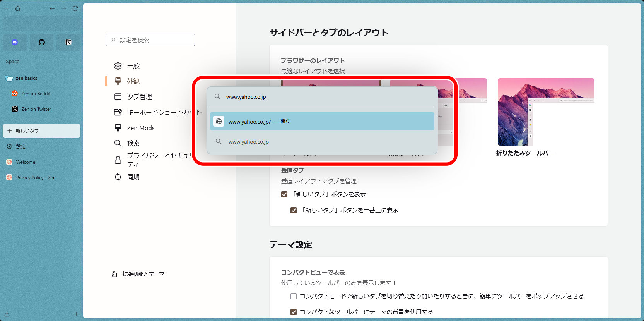The width and height of the screenshot is (644, 321).
Task: Open the タブ管理 settings category
Action: tap(133, 97)
